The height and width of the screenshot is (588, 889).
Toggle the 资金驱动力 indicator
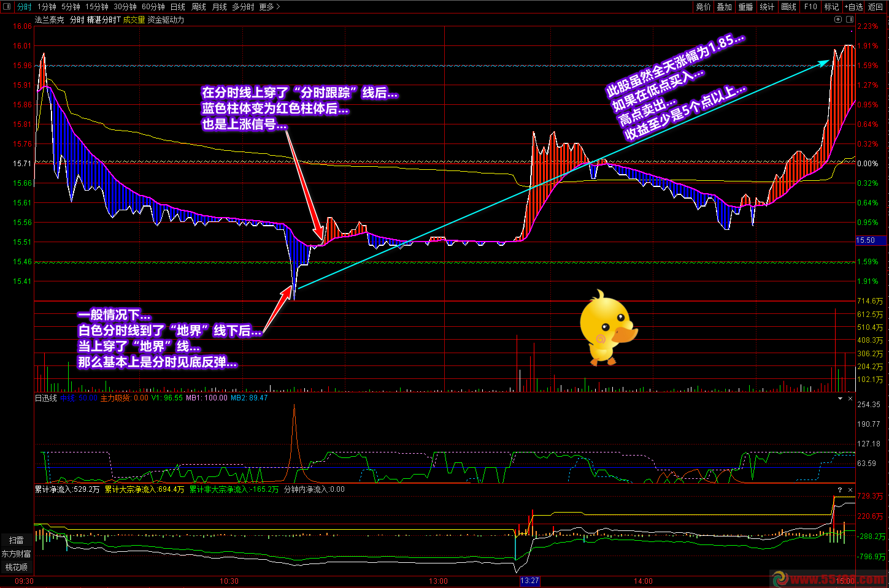tap(166, 20)
